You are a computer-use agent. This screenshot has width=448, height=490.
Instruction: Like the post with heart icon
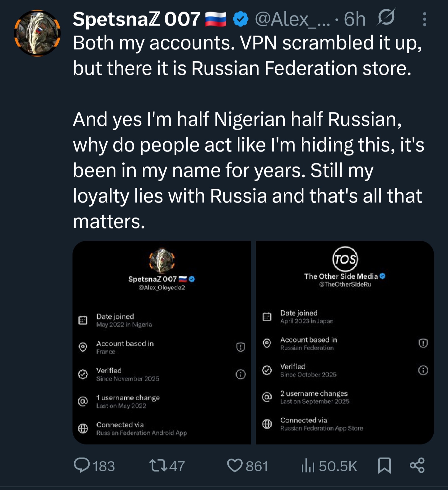point(235,466)
